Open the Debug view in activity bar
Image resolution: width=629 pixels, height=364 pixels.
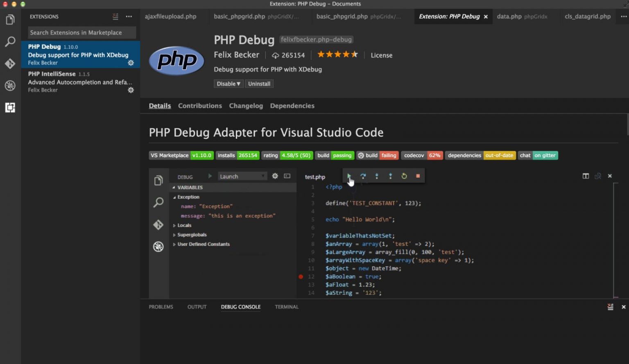click(10, 86)
